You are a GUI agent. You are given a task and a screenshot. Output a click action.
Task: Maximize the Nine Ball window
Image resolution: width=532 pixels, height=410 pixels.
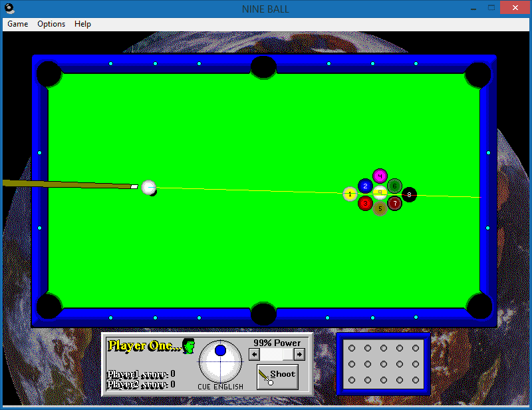pos(491,8)
